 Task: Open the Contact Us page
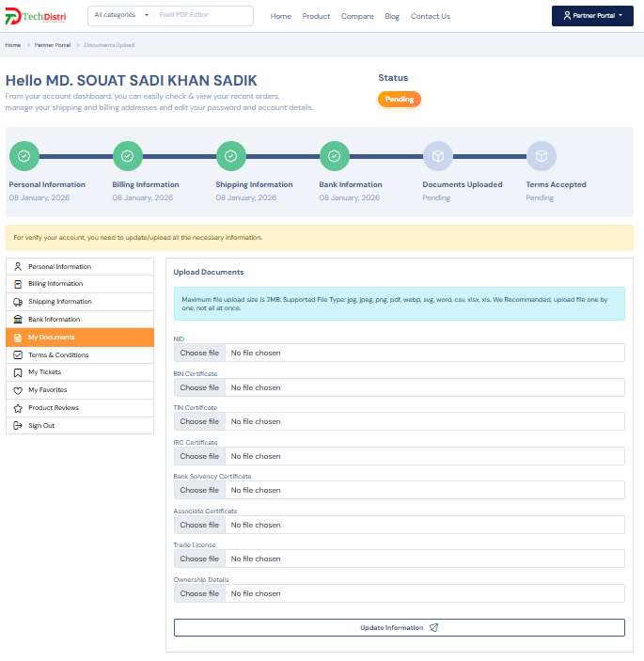(x=431, y=16)
